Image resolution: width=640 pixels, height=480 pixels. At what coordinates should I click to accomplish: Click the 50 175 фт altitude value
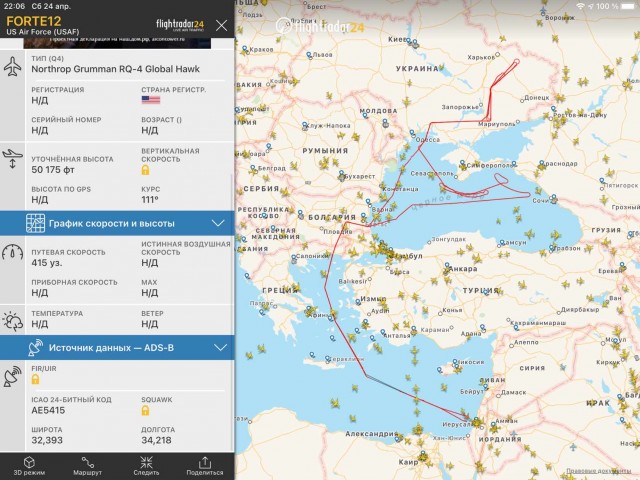53,170
